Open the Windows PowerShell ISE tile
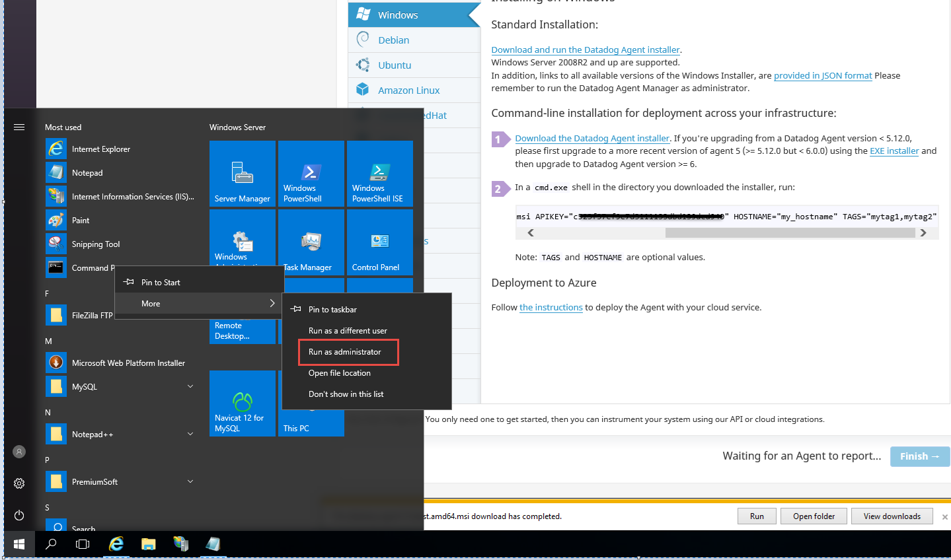Viewport: 951px width, 560px height. point(380,174)
